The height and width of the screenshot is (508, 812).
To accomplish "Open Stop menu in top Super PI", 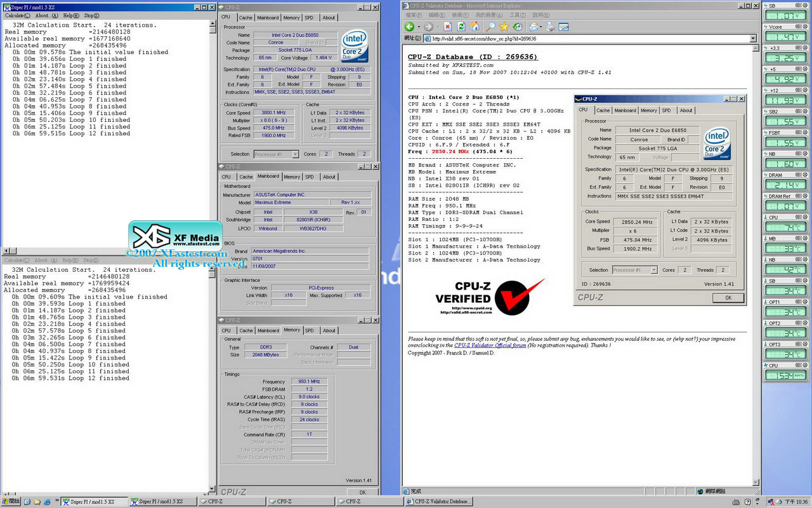I will (x=91, y=15).
